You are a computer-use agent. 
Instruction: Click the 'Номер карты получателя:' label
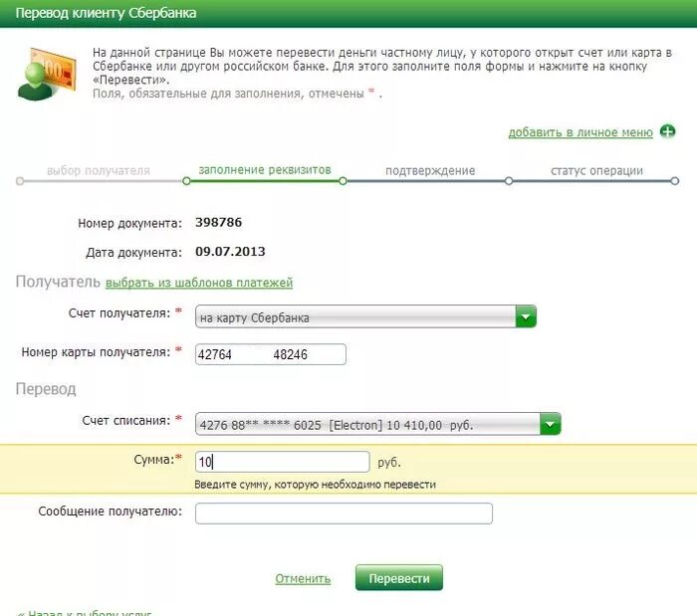point(96,352)
